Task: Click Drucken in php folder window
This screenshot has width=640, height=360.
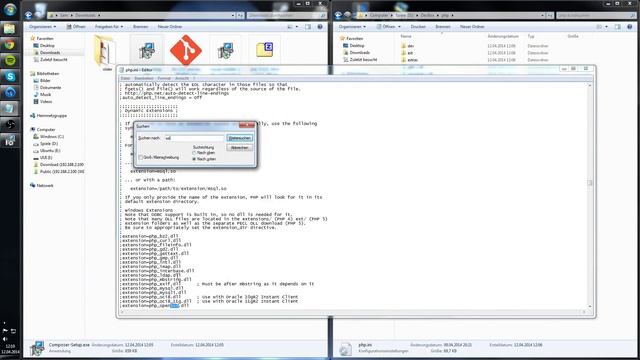Action: [x=418, y=27]
